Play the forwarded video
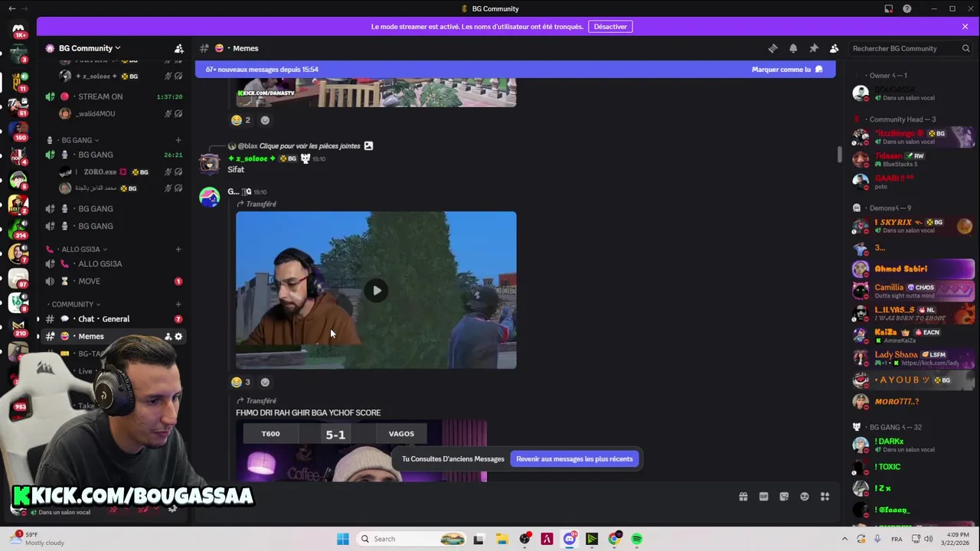Image resolution: width=980 pixels, height=551 pixels. (376, 290)
